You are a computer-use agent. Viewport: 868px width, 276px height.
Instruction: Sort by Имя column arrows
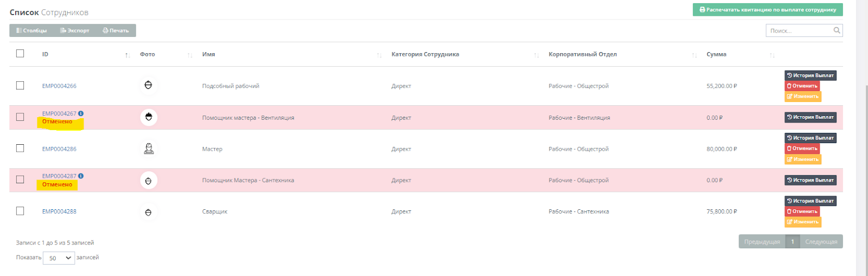tap(379, 55)
